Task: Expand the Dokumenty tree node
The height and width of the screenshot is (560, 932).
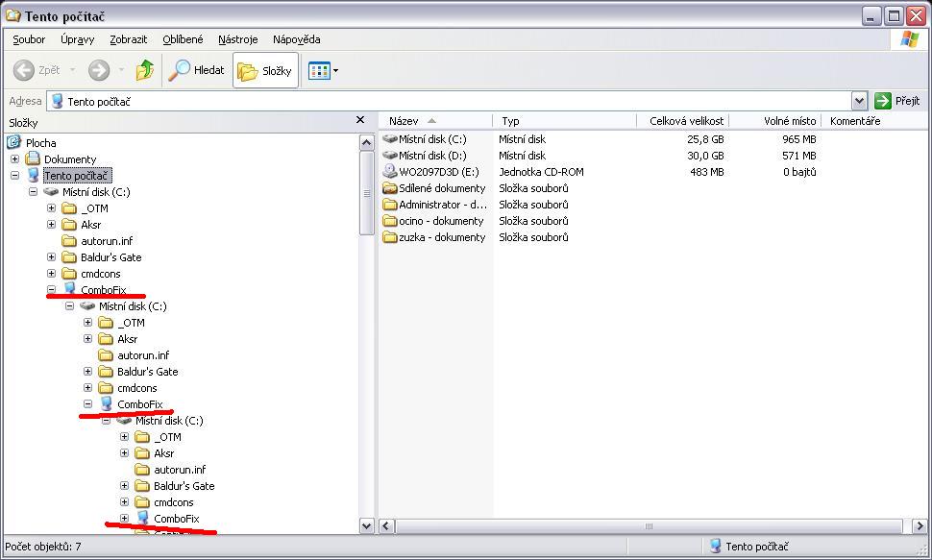Action: pyautogui.click(x=14, y=159)
